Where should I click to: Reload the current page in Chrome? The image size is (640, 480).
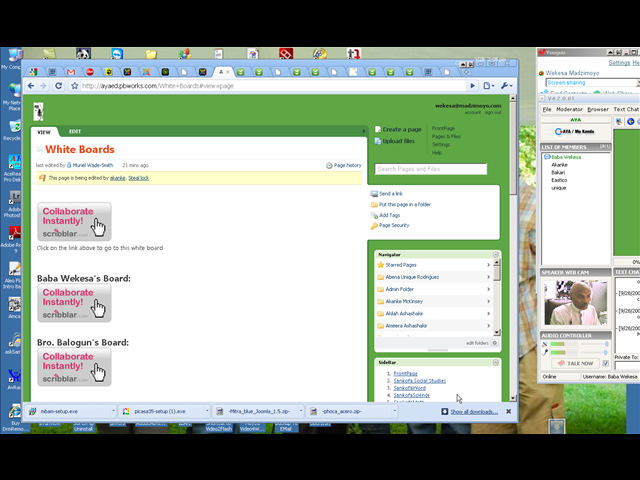coord(58,86)
